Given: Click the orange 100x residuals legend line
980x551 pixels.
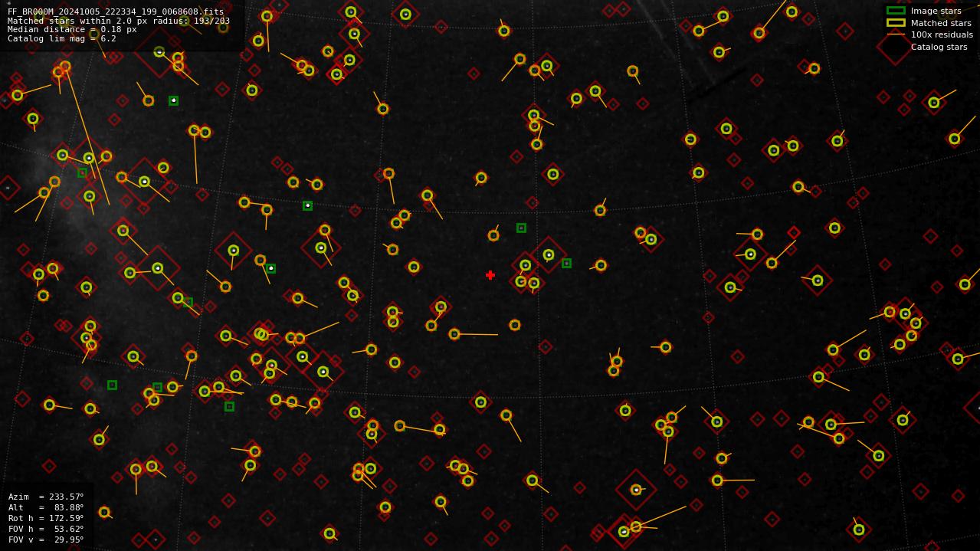Looking at the screenshot, I should pos(896,34).
